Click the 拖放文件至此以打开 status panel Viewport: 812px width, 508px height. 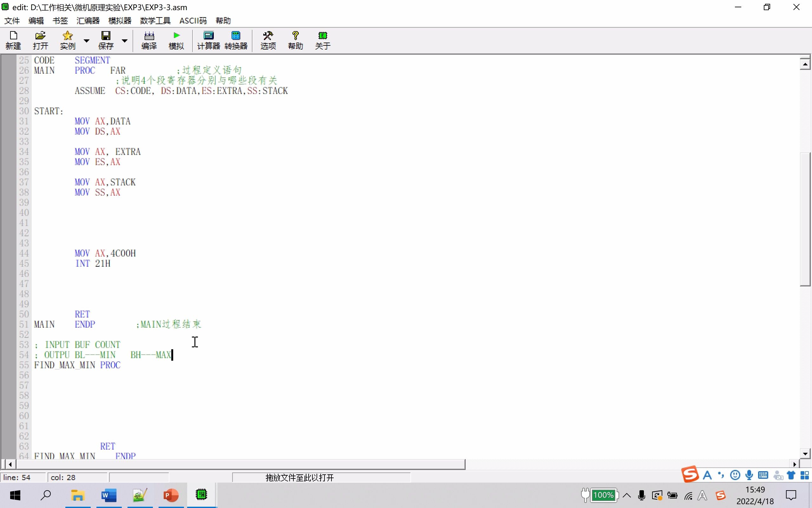point(321,478)
